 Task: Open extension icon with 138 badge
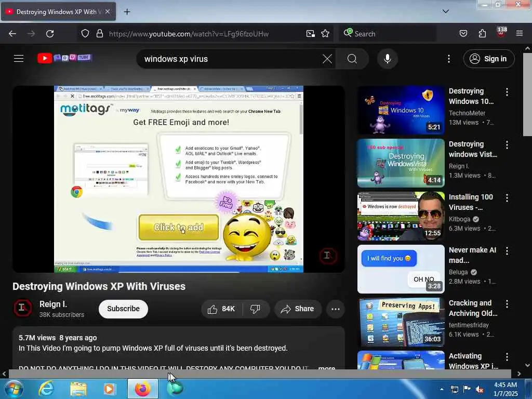click(x=501, y=33)
